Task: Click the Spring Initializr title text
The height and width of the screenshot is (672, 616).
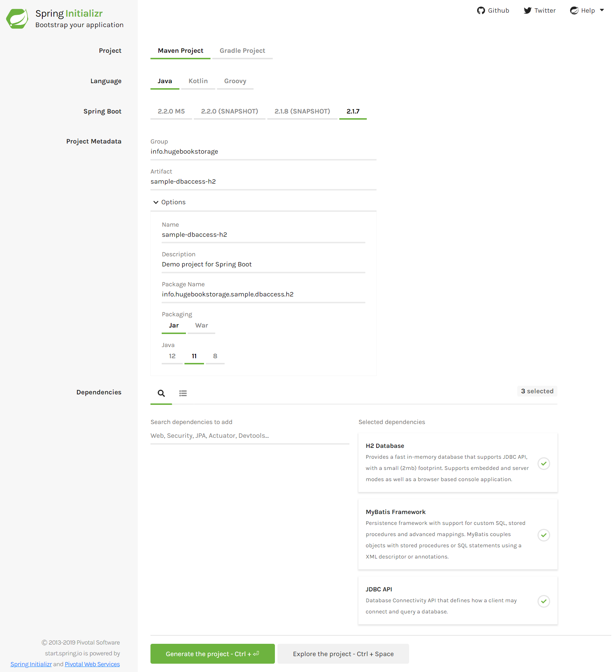Action: 69,14
